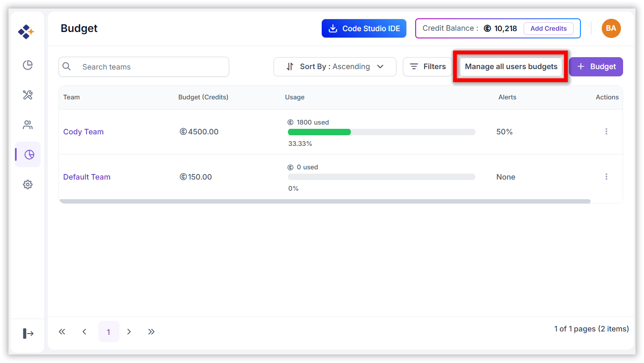644x363 pixels.
Task: Open Cody Team link
Action: pos(83,132)
